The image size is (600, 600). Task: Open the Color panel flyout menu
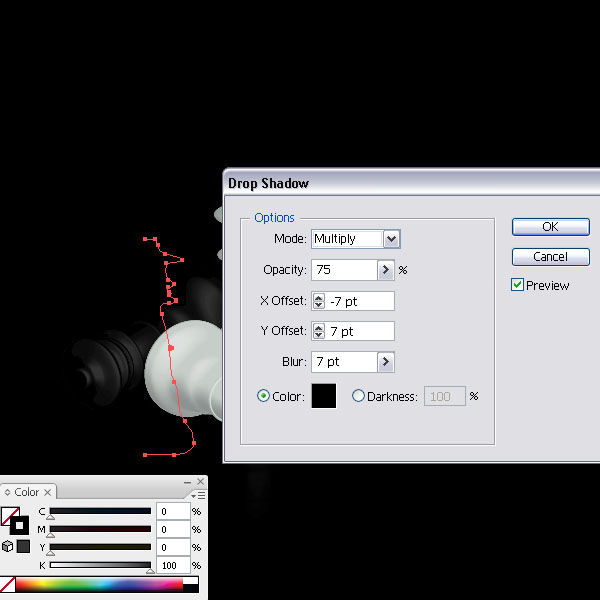199,496
